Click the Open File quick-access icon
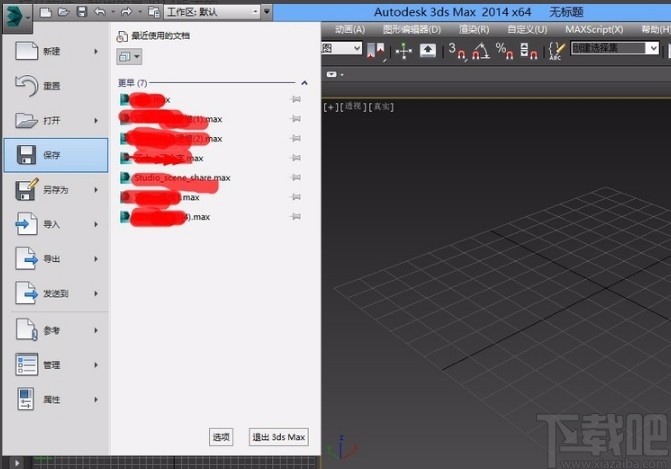This screenshot has height=469, width=671. (x=63, y=12)
